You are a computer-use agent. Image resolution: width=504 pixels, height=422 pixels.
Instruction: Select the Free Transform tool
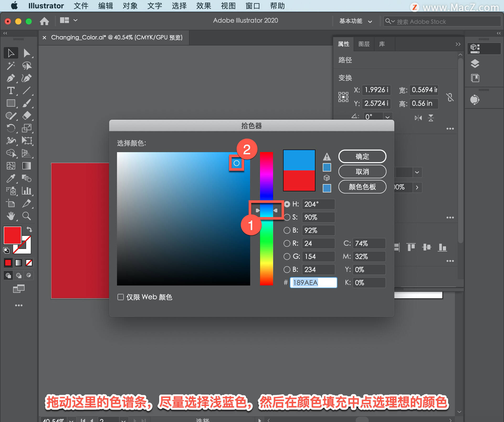(x=27, y=141)
